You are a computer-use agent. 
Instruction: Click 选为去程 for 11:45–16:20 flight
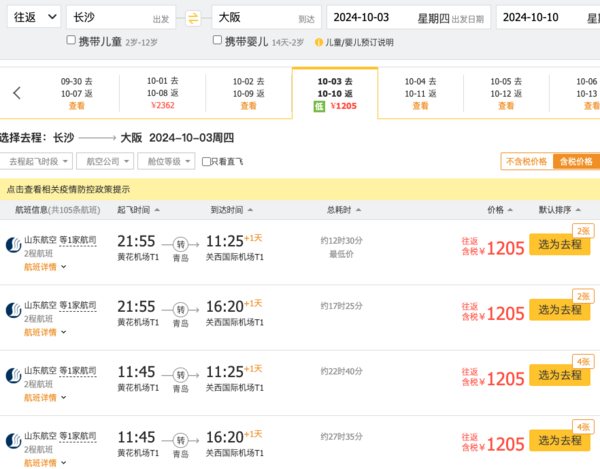point(560,441)
